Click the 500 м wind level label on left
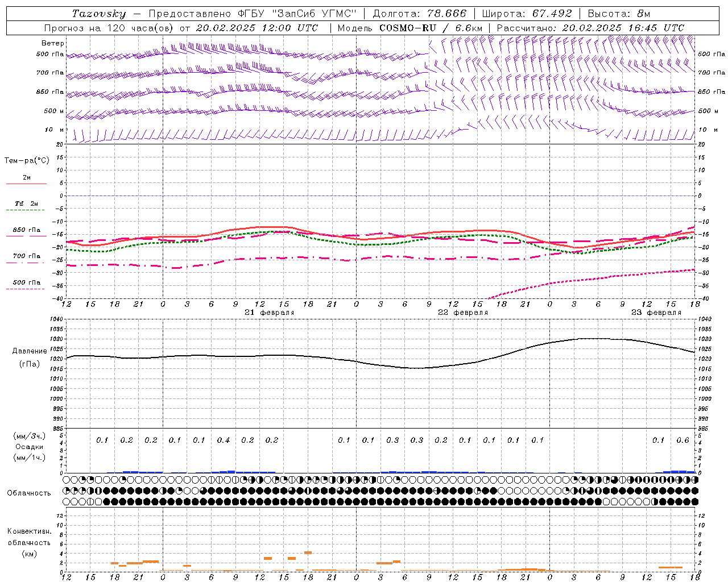728x582 pixels. click(x=54, y=111)
